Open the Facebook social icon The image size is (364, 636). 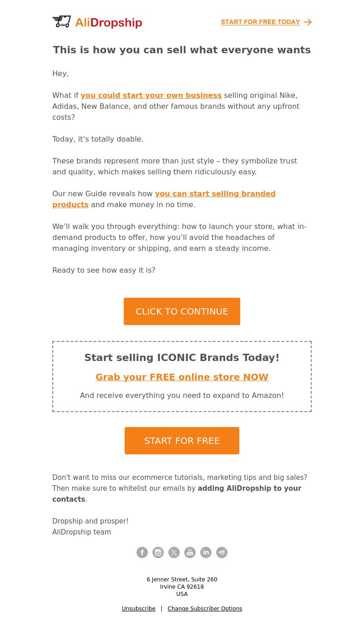pyautogui.click(x=142, y=552)
